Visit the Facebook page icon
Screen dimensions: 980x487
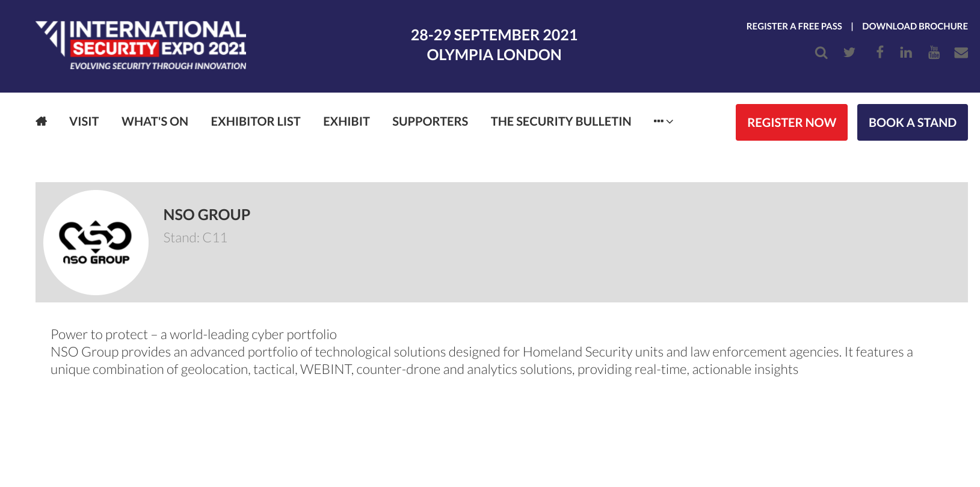(880, 52)
